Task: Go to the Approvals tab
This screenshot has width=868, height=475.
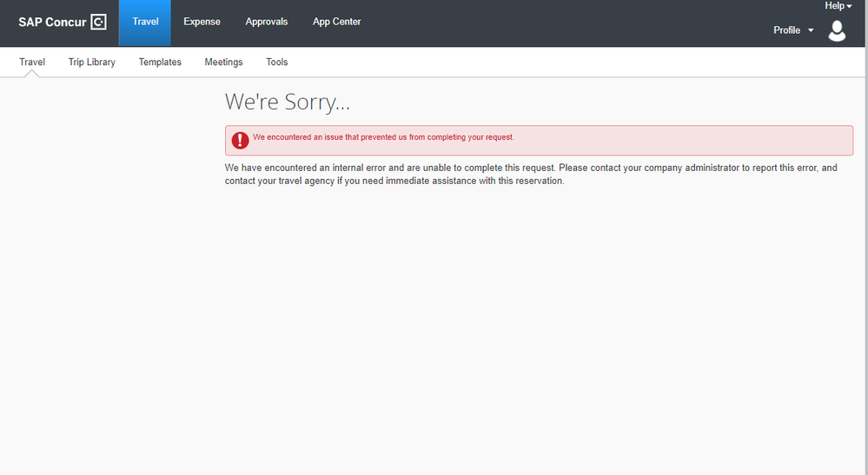Action: pyautogui.click(x=266, y=22)
